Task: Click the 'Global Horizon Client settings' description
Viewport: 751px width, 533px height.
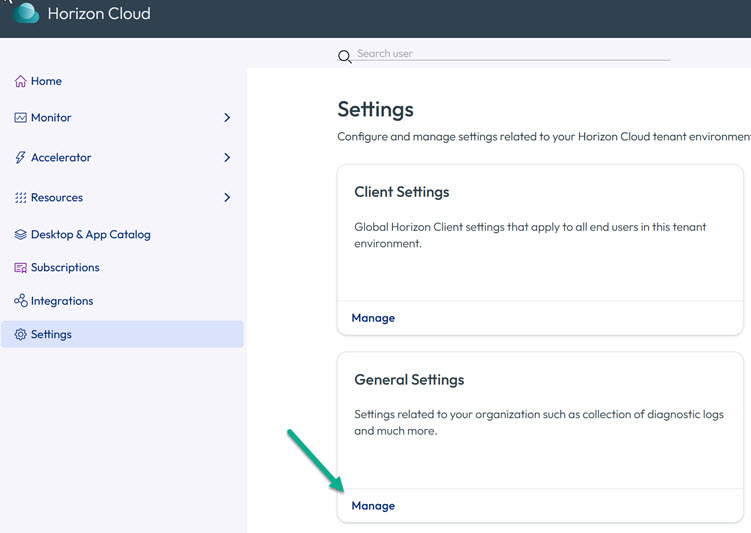Action: tap(530, 235)
